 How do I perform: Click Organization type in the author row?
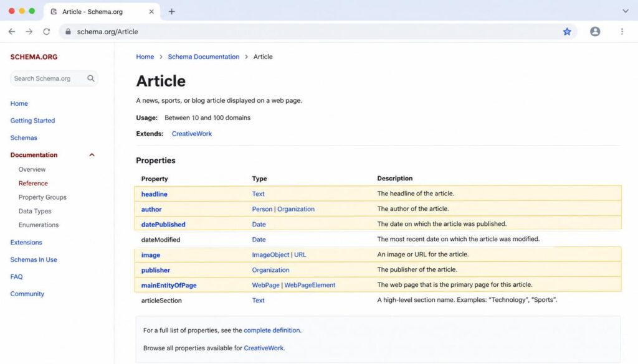(296, 209)
